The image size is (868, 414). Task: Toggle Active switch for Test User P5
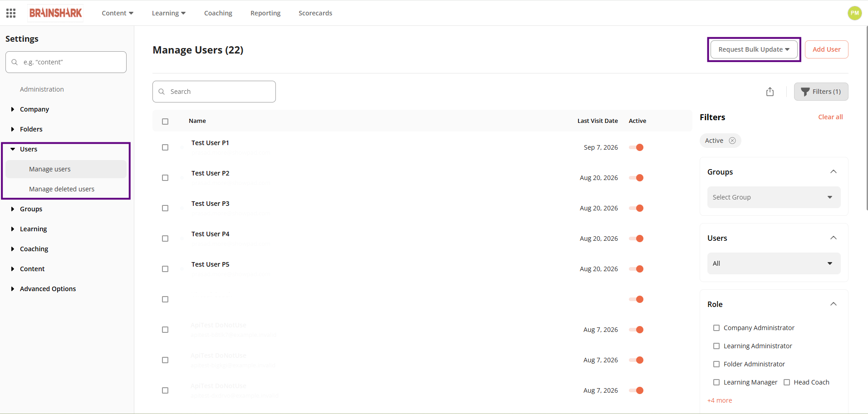click(x=636, y=269)
